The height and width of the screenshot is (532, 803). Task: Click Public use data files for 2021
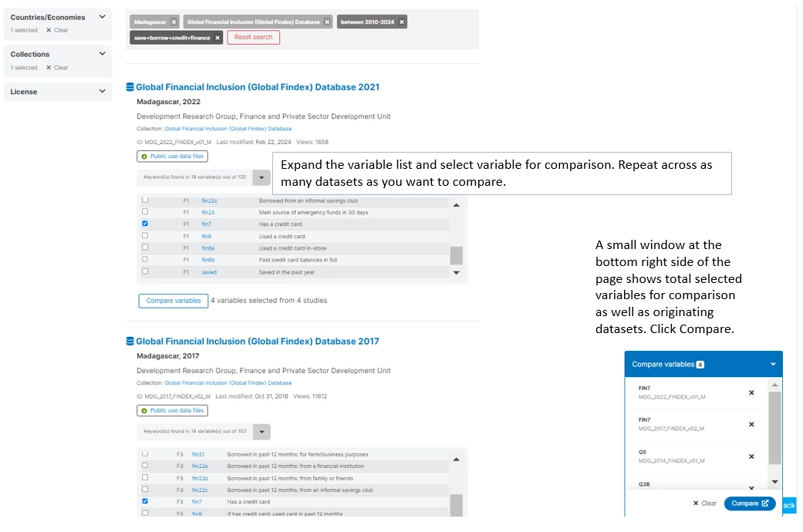tap(172, 157)
